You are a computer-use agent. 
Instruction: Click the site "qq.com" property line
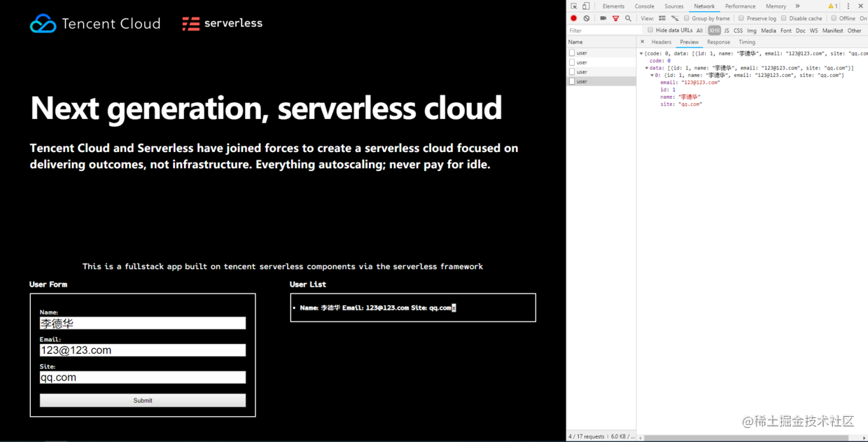(681, 104)
